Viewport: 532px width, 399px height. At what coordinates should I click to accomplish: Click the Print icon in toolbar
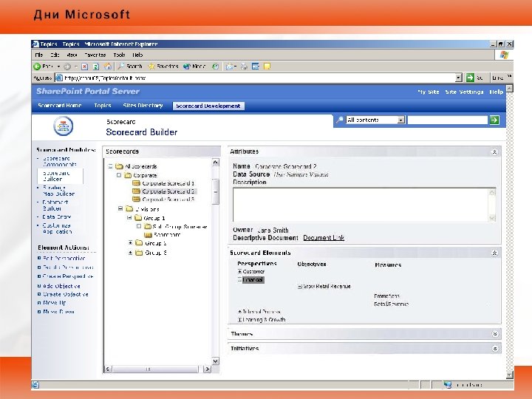click(244, 66)
